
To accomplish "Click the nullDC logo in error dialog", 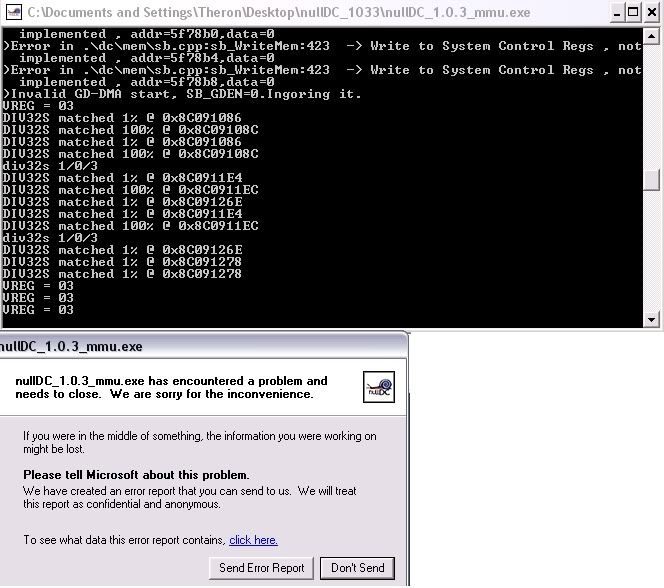I will 379,388.
